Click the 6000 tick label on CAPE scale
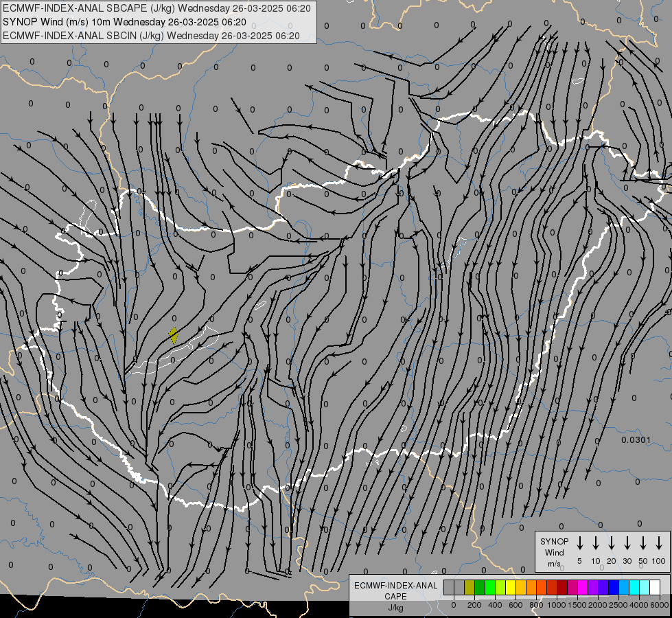Screen dimensions: 672x618 660,605
